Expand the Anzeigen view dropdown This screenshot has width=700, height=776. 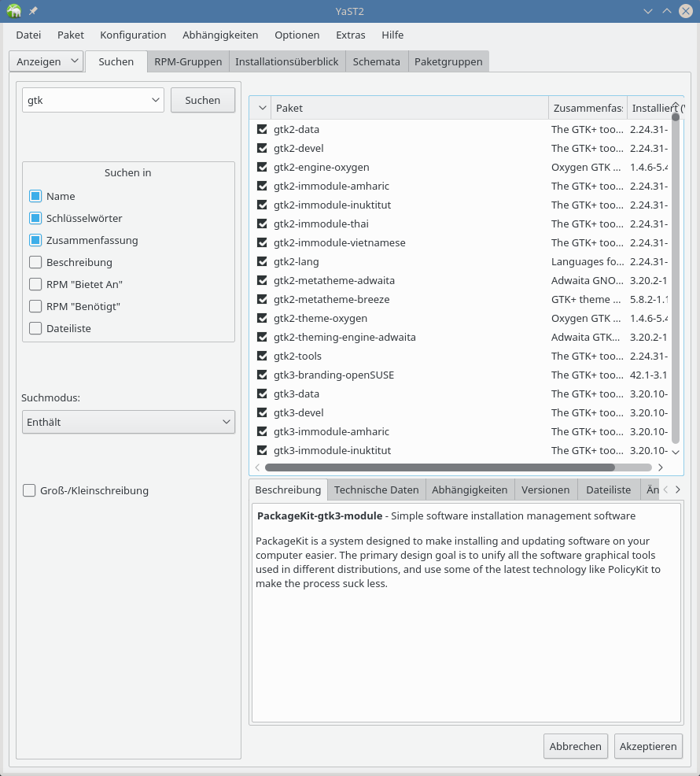coord(46,61)
